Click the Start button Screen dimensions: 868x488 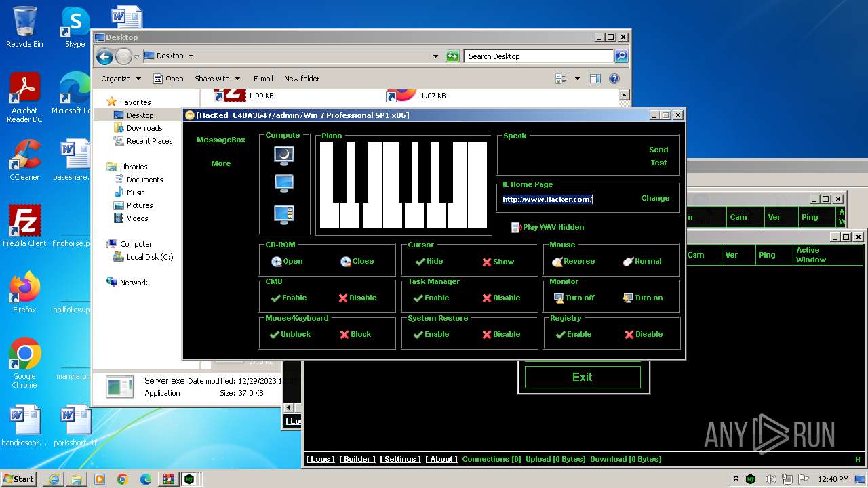(x=19, y=479)
